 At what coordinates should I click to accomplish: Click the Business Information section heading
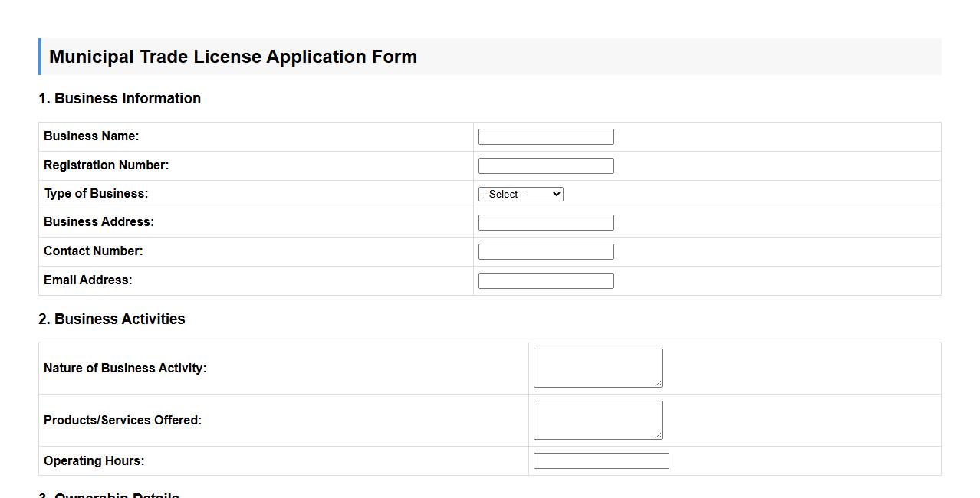[119, 98]
